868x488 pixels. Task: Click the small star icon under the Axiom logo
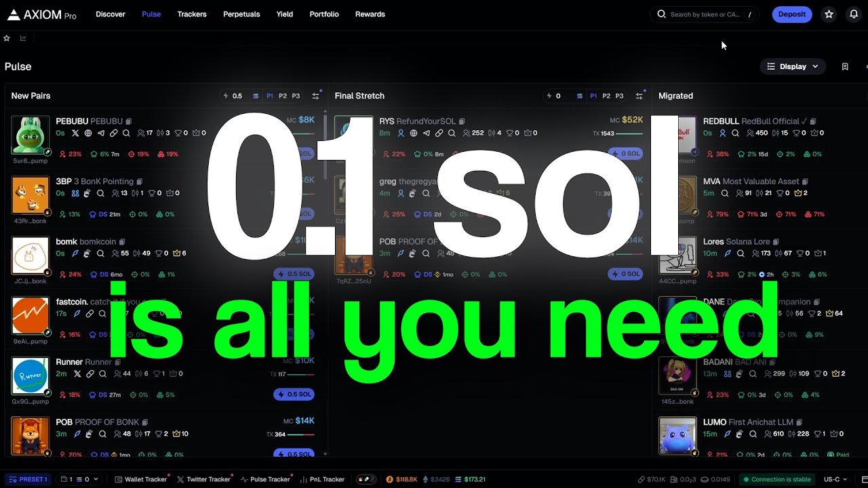(7, 38)
